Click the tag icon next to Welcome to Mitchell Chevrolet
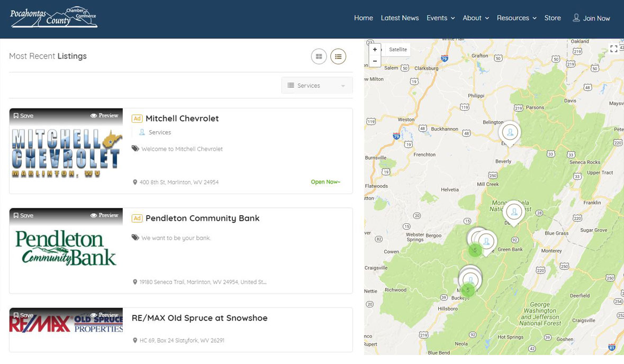 coord(135,148)
